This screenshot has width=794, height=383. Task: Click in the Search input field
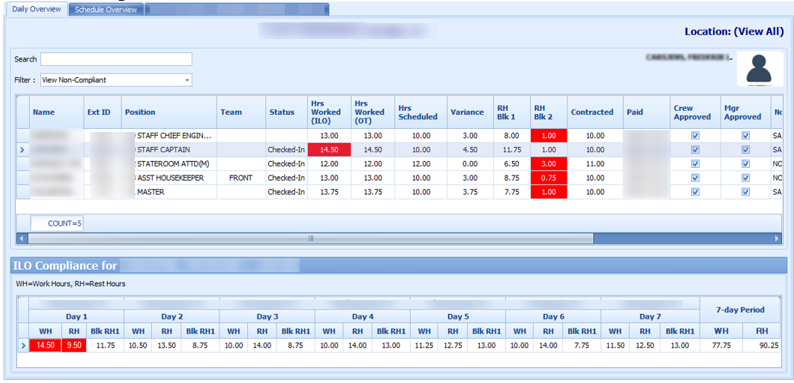[x=116, y=59]
